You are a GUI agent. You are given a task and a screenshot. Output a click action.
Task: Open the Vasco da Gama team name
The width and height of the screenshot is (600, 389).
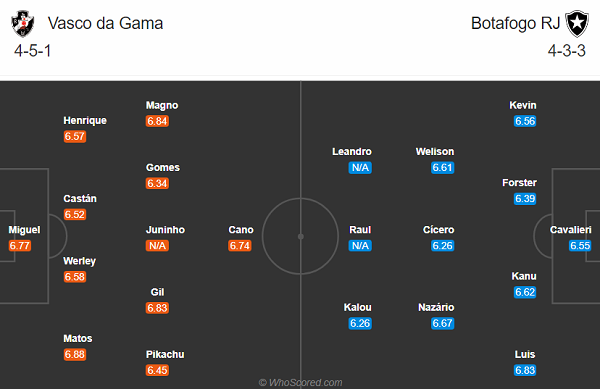coord(105,23)
